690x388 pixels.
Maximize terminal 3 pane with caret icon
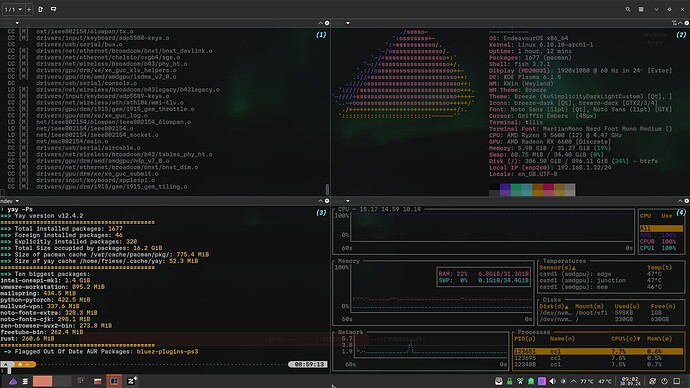click(x=320, y=201)
